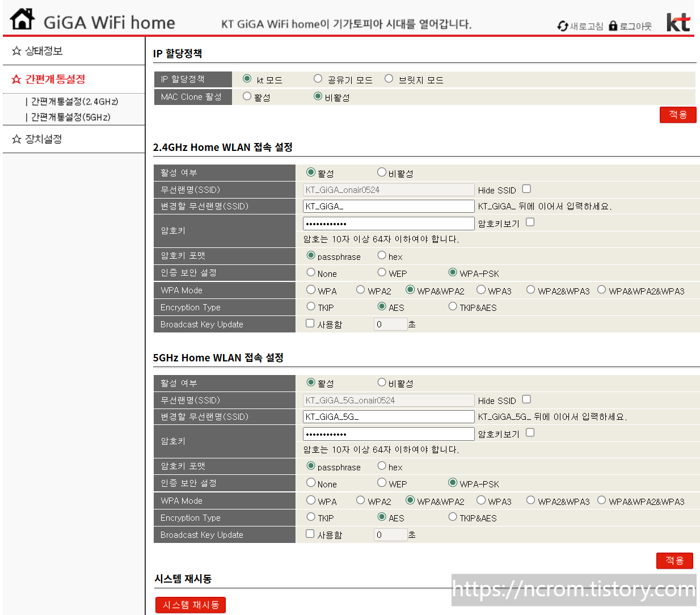
Task: Check Hide SSID for 5GHz
Action: pyautogui.click(x=526, y=399)
